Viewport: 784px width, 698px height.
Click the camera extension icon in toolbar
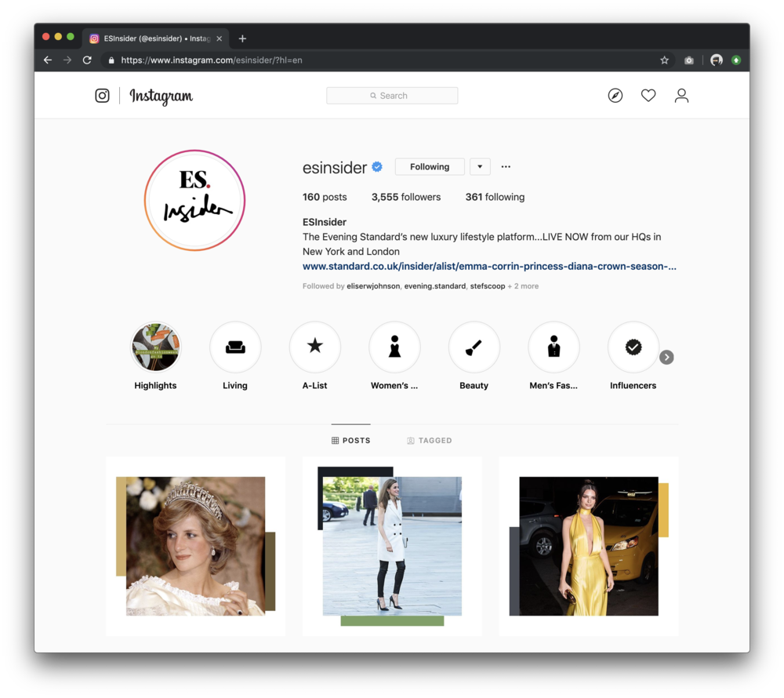689,60
